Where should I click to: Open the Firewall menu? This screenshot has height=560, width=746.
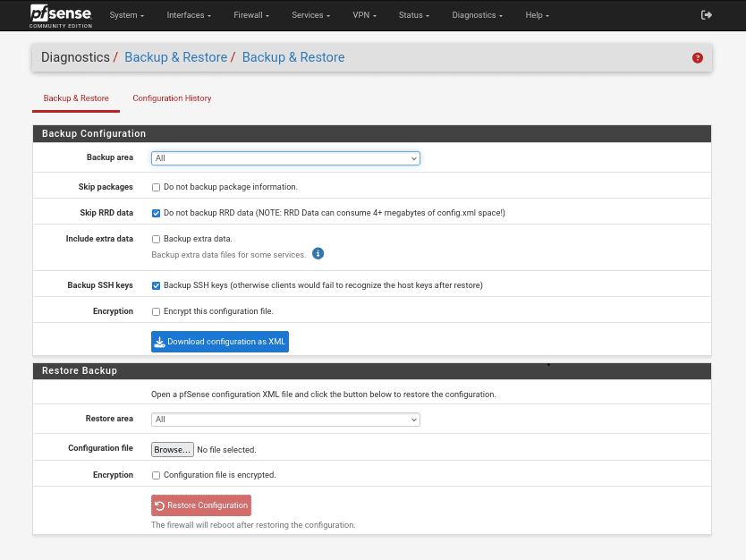[251, 15]
